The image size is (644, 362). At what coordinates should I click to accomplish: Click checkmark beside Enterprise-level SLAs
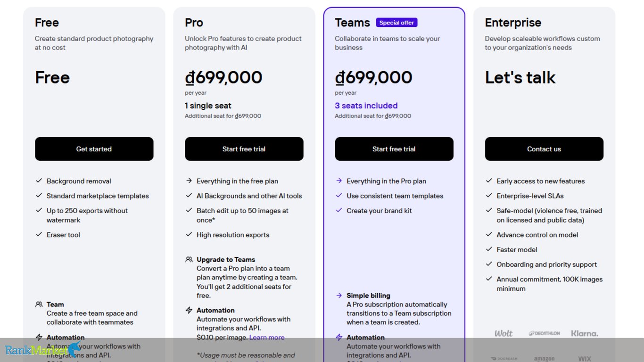[x=489, y=196]
